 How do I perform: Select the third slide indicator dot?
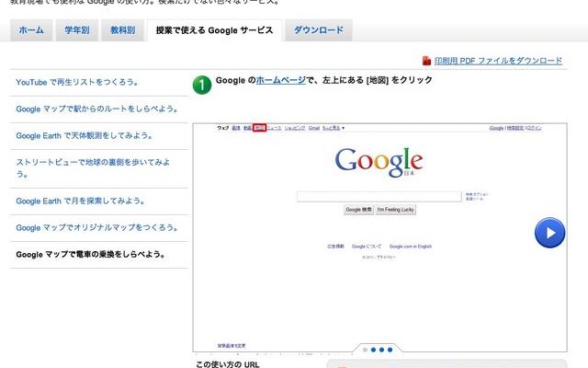tap(382, 350)
